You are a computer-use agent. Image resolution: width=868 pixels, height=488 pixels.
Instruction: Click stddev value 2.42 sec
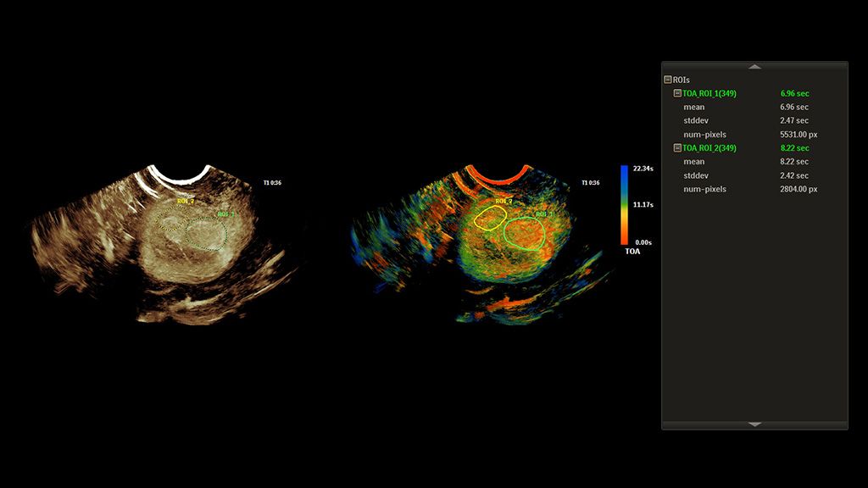click(x=794, y=175)
